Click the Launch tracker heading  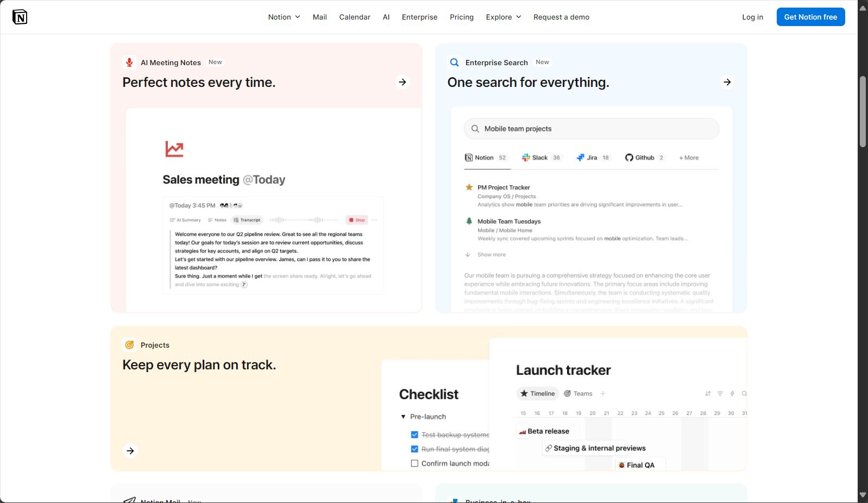click(563, 370)
